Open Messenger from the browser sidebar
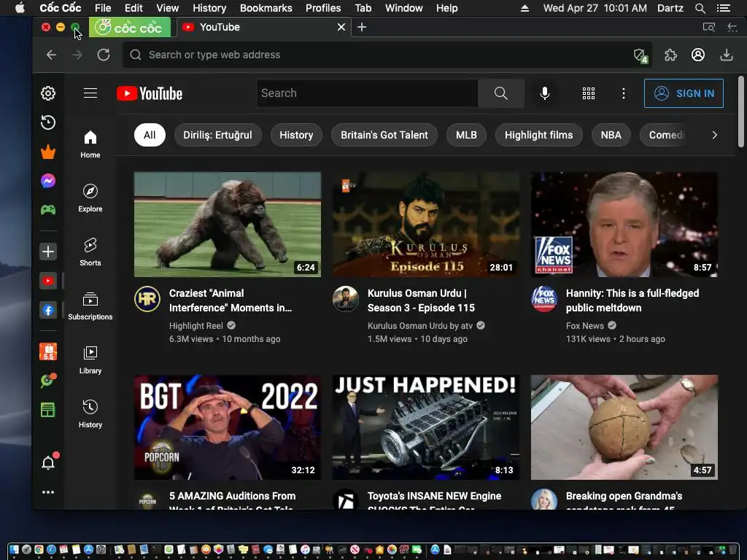Screen dimensions: 747x560 point(48,181)
